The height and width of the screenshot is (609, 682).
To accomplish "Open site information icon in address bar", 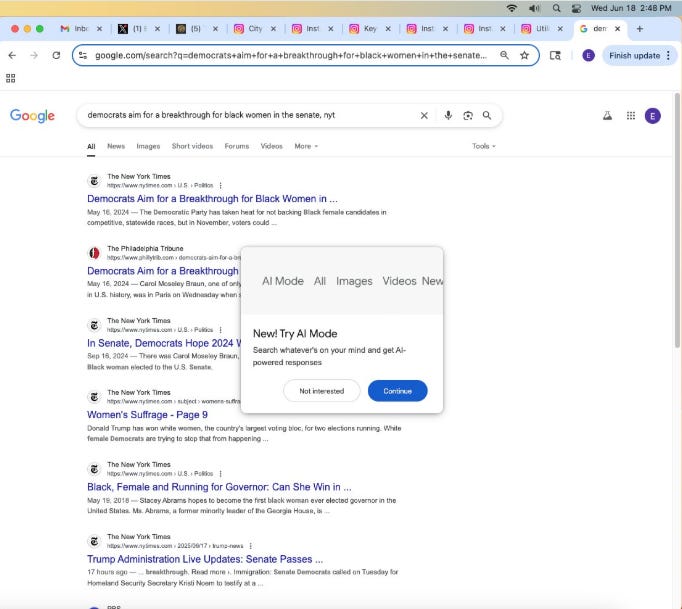I will [83, 55].
